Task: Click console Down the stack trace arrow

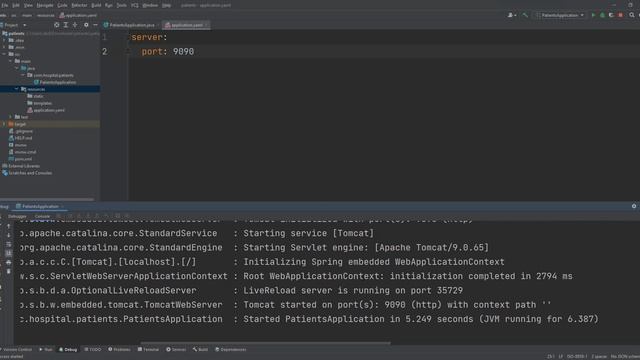Action: coord(9,235)
